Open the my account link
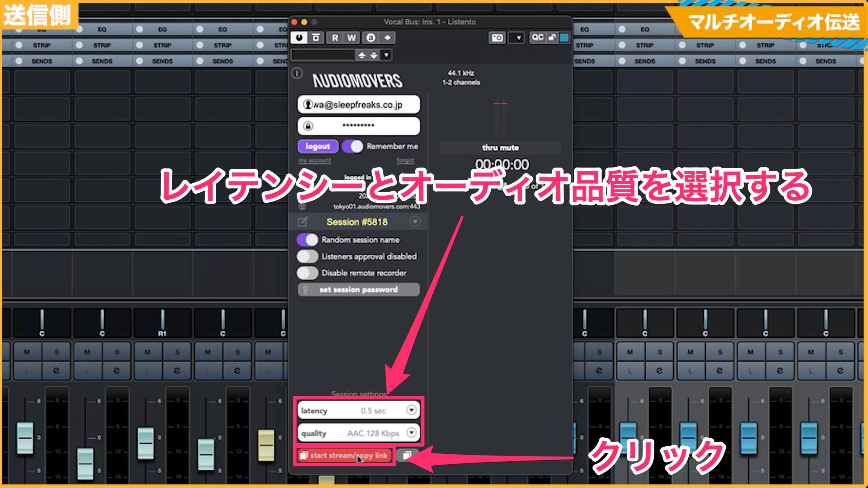 point(315,160)
